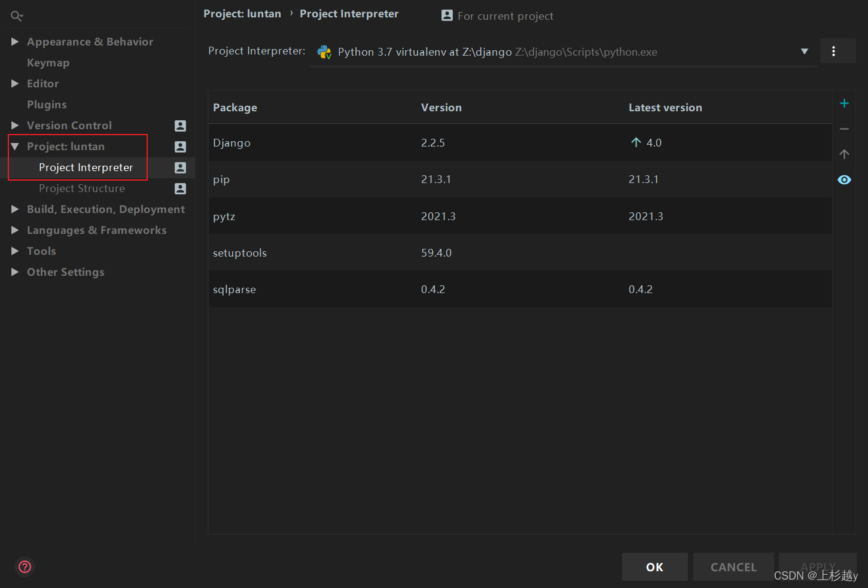Click the search magnifier in settings sidebar
The width and height of the screenshot is (868, 588).
click(16, 15)
